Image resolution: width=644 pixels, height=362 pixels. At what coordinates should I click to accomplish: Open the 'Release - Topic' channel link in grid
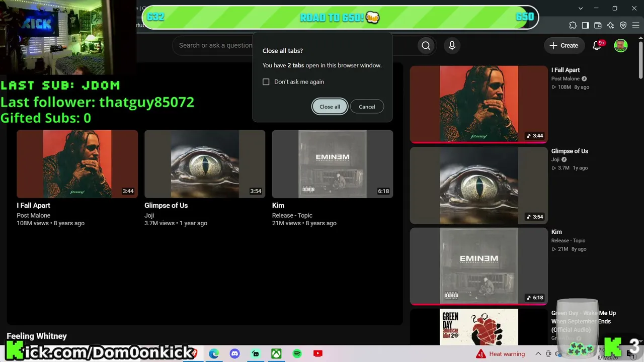tap(292, 215)
